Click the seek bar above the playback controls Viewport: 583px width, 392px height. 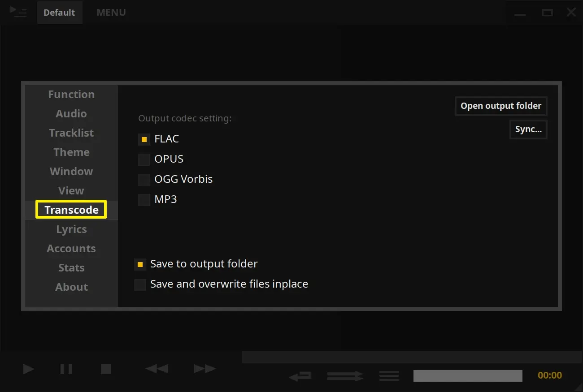pos(413,357)
